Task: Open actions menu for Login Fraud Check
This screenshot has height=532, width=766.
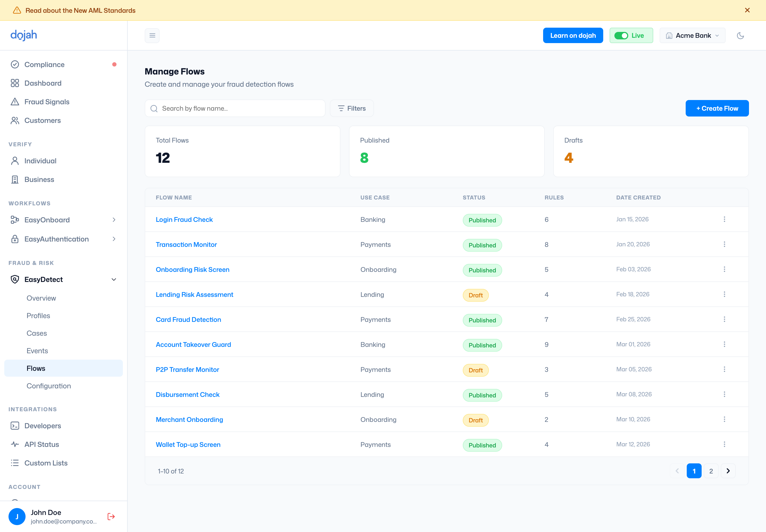Action: pos(724,219)
